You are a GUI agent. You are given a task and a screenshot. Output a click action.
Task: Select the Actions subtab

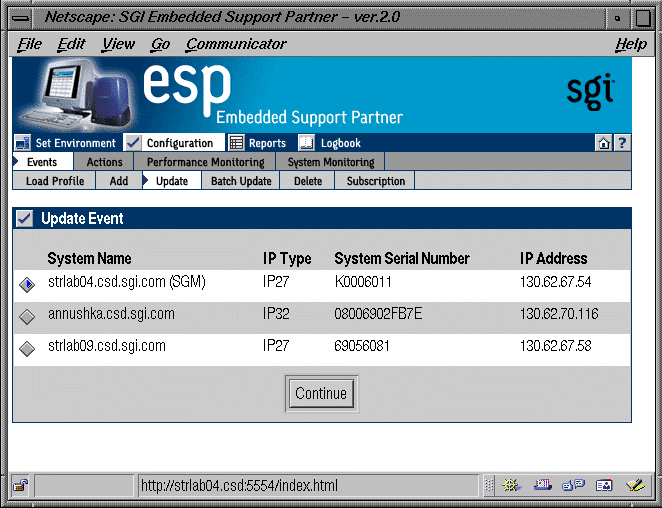pos(104,162)
